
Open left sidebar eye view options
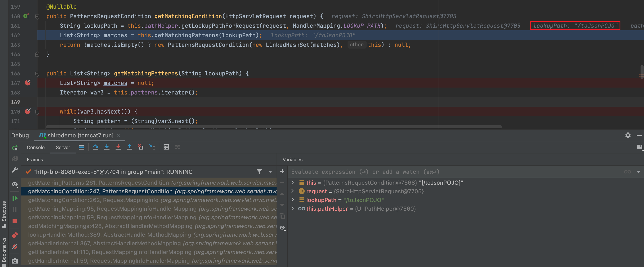tap(15, 185)
